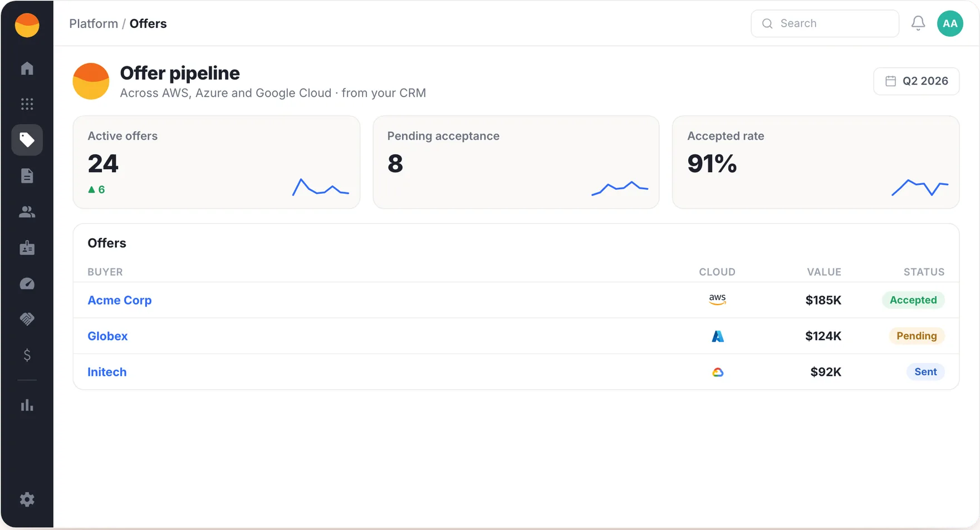Open the ID badge icon in sidebar
Screen dimensions: 980x530
[27, 248]
